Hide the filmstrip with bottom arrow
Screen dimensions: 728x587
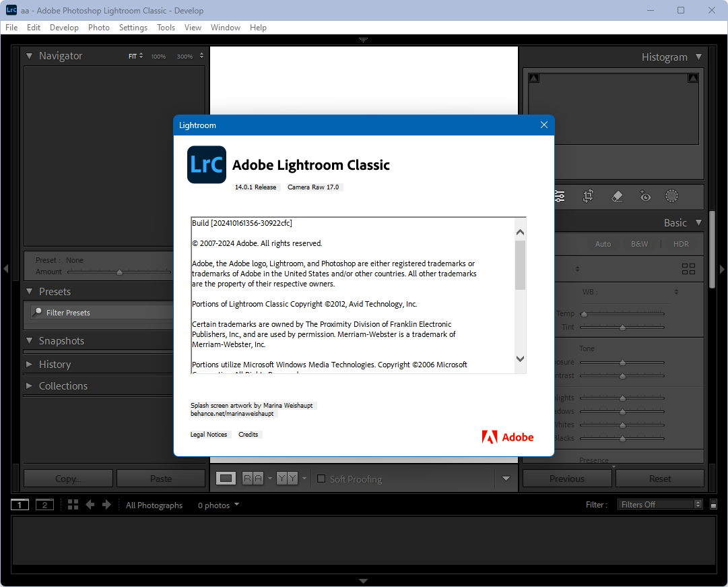click(x=364, y=581)
